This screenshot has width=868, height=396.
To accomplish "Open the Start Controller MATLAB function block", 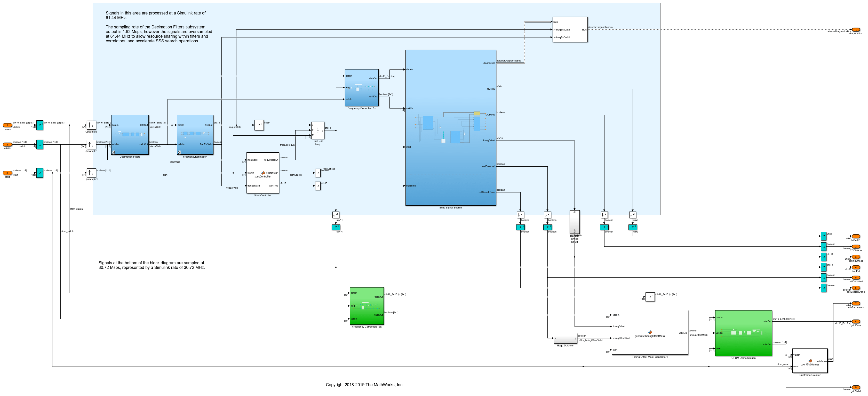I will point(262,173).
